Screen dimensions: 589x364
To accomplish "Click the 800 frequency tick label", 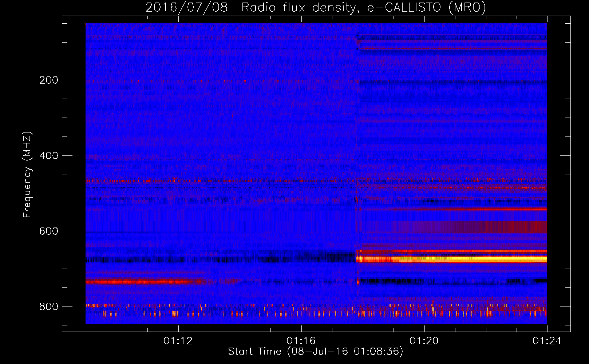I will 49,306.
